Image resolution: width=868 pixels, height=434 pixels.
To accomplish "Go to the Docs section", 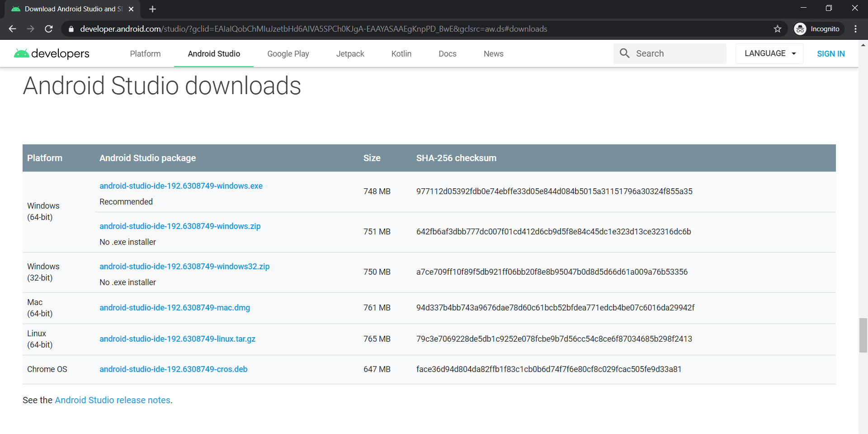I will click(447, 53).
